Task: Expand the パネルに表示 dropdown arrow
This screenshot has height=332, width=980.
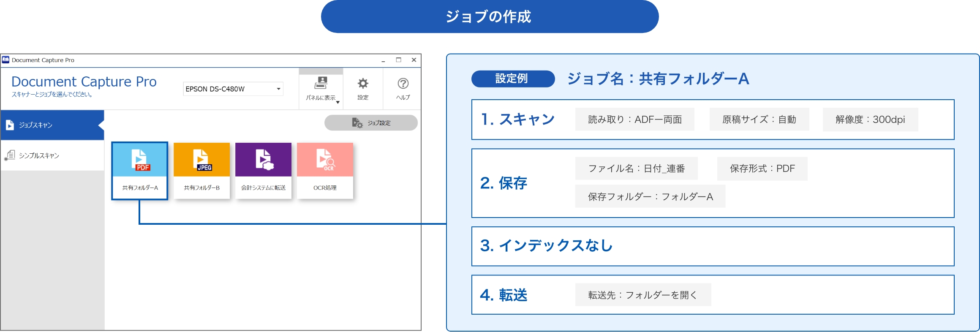Action: [x=338, y=102]
